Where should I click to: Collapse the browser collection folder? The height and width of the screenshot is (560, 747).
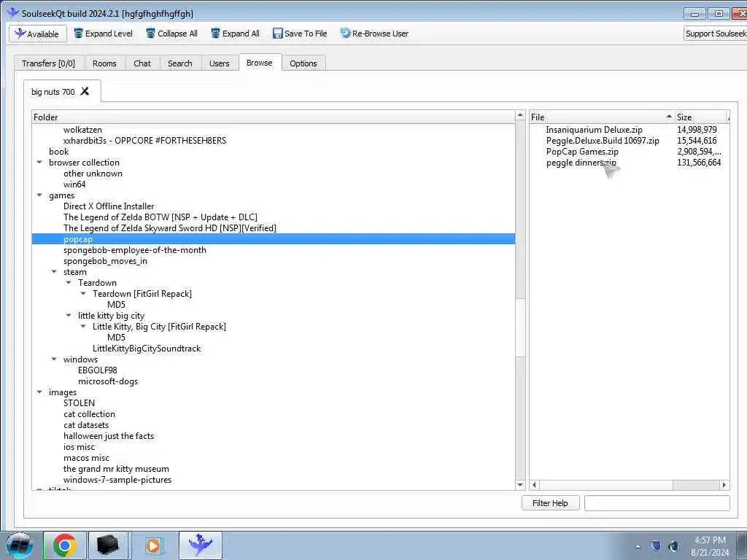coord(39,163)
